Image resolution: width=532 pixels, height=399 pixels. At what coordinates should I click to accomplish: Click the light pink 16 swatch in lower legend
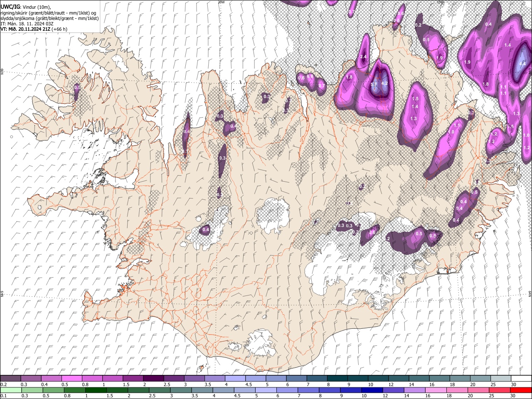click(436, 390)
